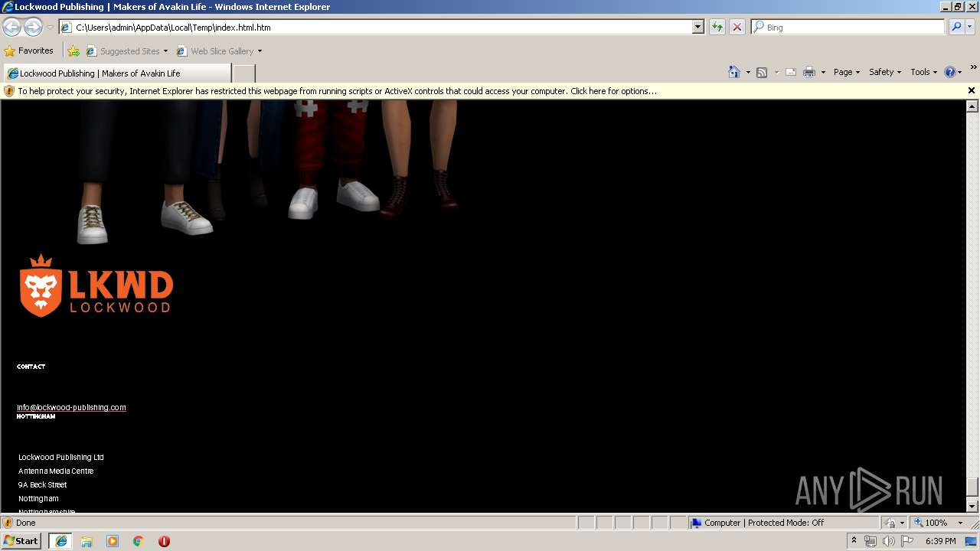
Task: Click the Home icon
Action: point(734,72)
